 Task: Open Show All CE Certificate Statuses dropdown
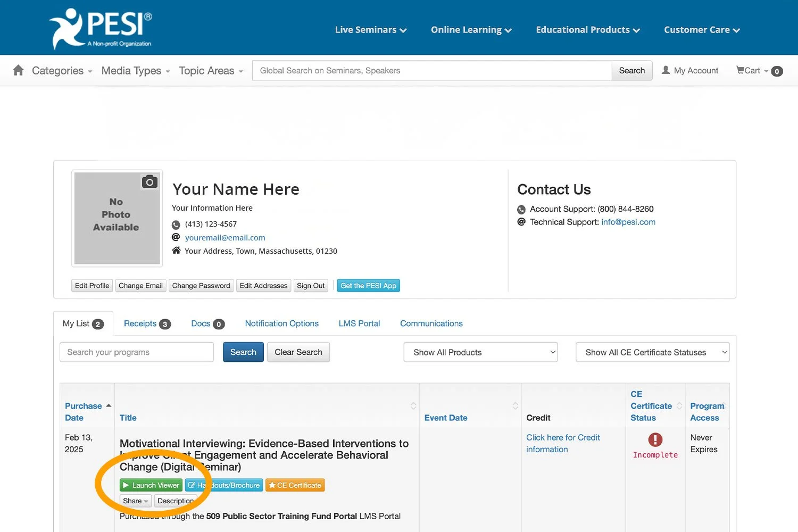pyautogui.click(x=652, y=352)
